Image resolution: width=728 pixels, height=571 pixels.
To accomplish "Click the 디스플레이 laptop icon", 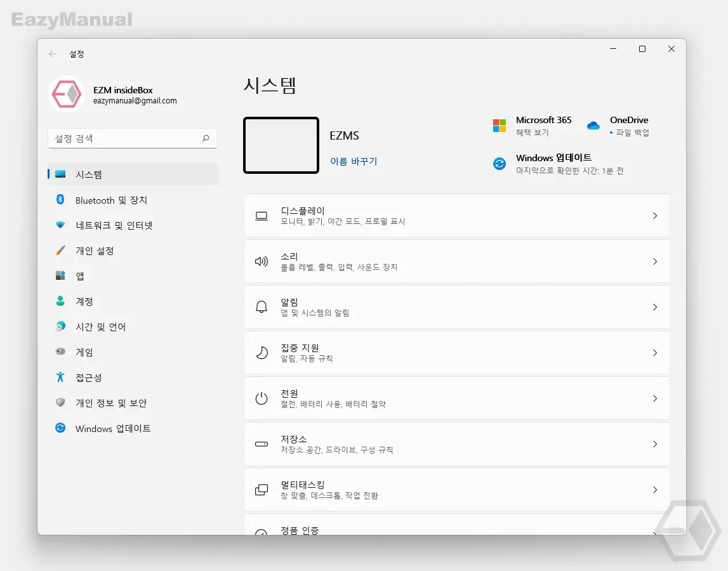I will click(x=261, y=216).
